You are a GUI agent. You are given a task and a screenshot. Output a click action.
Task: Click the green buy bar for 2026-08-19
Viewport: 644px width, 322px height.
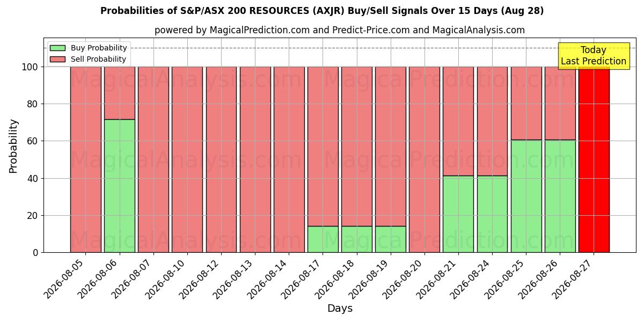(x=391, y=239)
